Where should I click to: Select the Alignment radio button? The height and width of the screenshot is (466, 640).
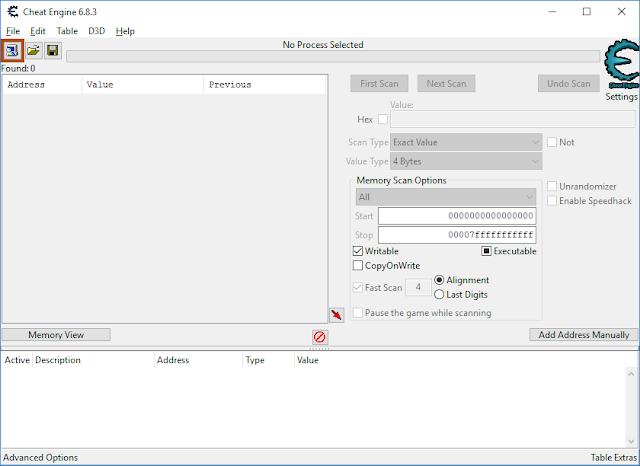(439, 280)
